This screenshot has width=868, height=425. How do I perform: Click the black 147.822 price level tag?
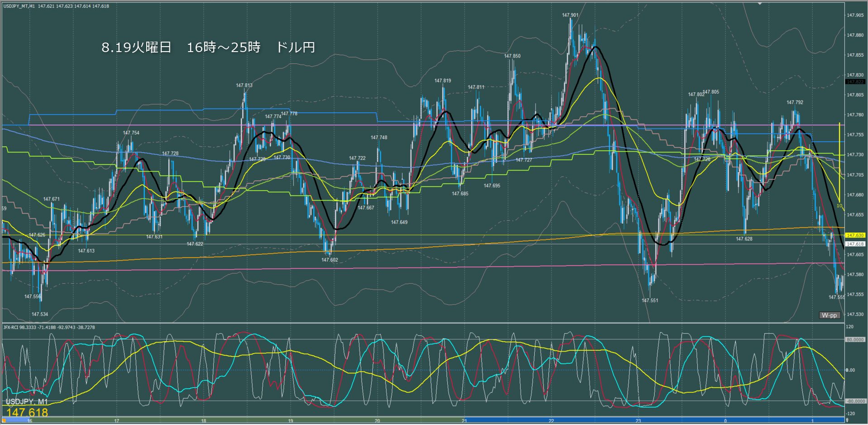(855, 82)
